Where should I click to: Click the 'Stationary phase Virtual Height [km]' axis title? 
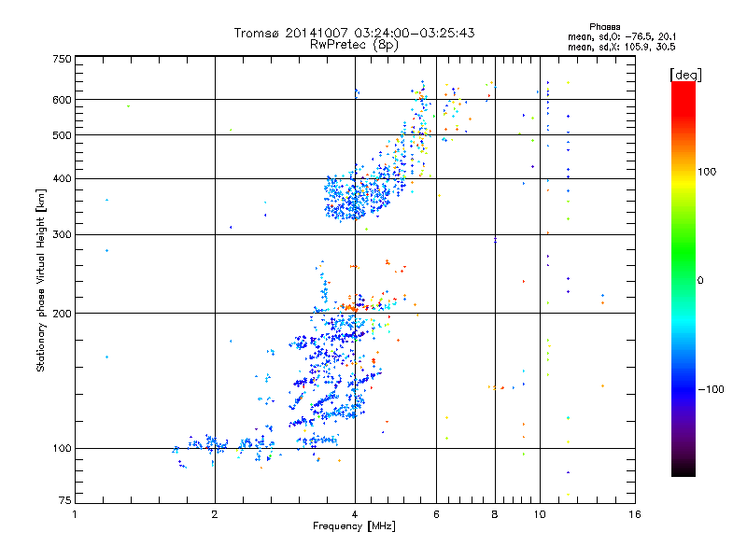(x=41, y=281)
